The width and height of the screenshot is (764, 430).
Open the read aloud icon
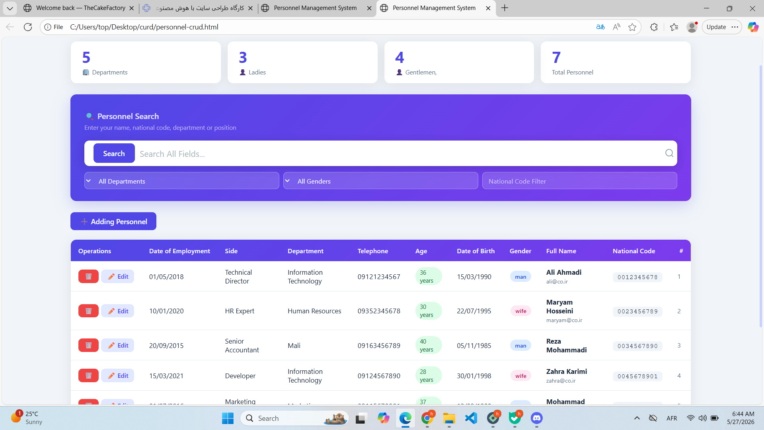[x=616, y=27]
